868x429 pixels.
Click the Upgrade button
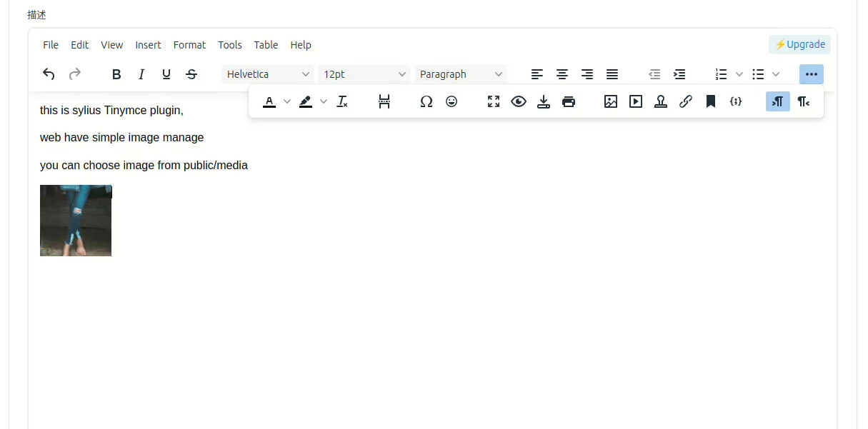pyautogui.click(x=799, y=44)
